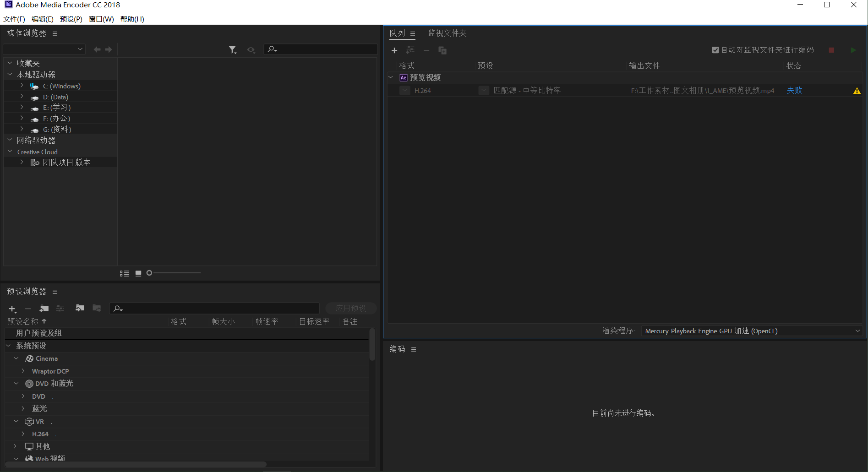868x472 pixels.
Task: Click the After Effects icon beside 预览视频
Action: [x=404, y=78]
